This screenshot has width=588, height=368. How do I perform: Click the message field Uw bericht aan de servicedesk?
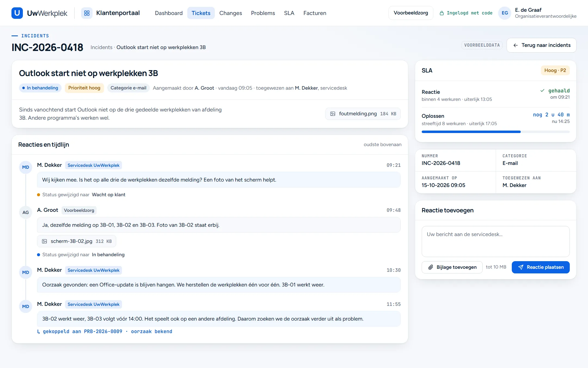click(x=495, y=242)
